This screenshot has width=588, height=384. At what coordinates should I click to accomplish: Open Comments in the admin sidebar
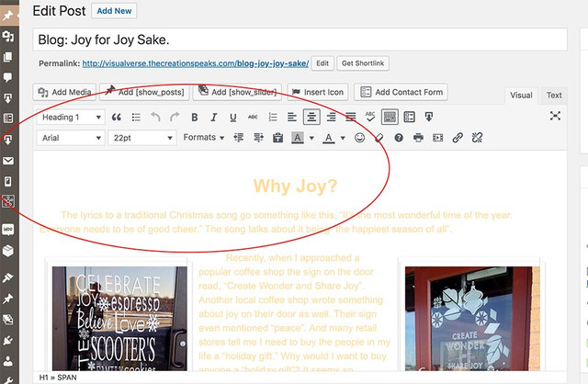8,77
